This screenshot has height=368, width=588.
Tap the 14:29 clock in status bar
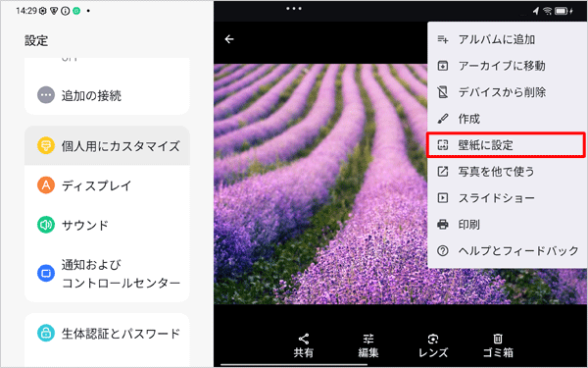26,11
